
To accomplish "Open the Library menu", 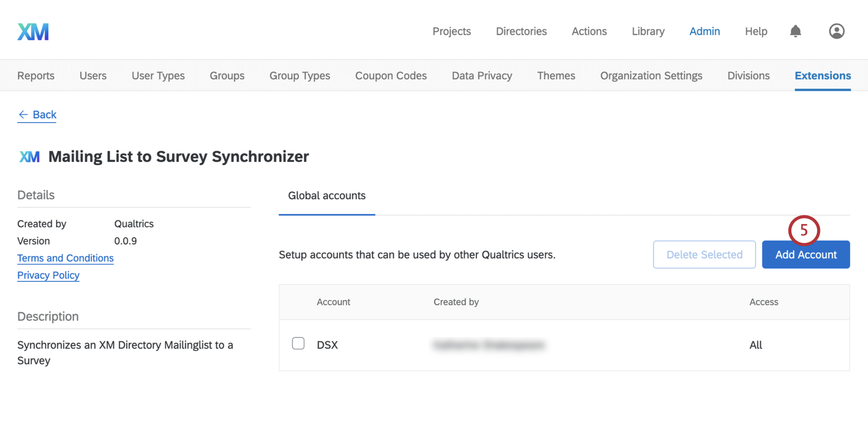I will [x=648, y=31].
